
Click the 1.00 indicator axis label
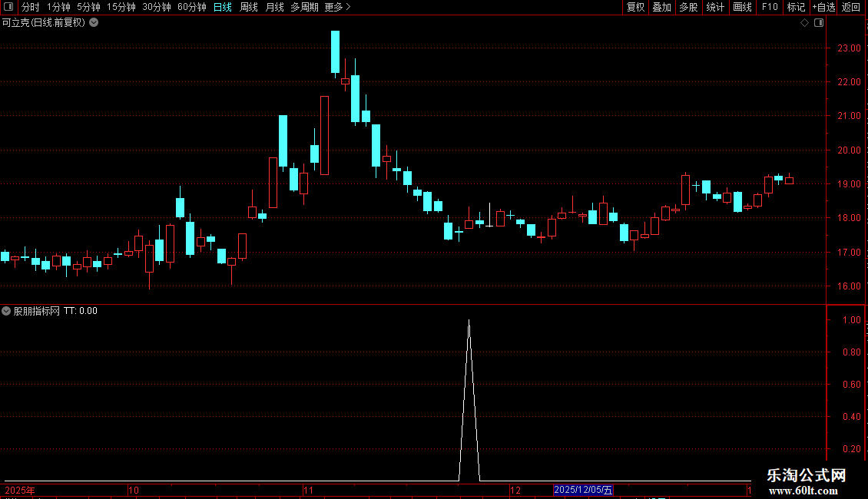851,320
